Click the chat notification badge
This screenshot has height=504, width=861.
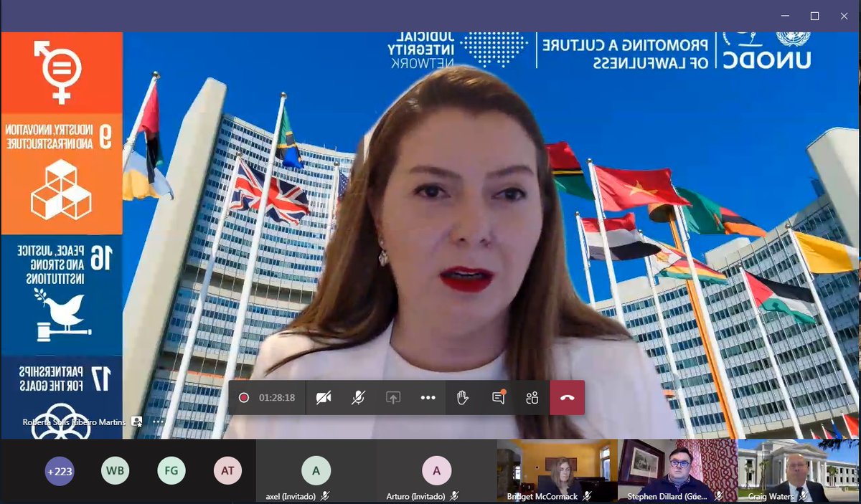(504, 391)
